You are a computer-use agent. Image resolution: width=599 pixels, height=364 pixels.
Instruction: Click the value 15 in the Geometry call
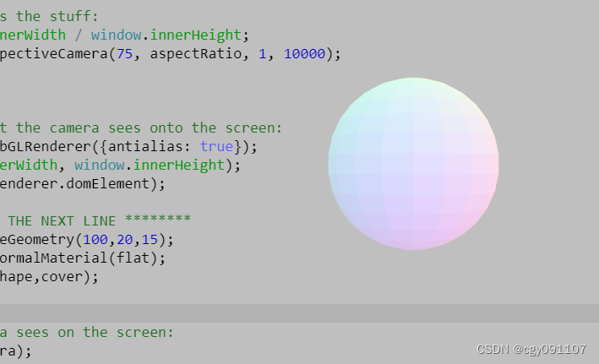click(x=150, y=240)
